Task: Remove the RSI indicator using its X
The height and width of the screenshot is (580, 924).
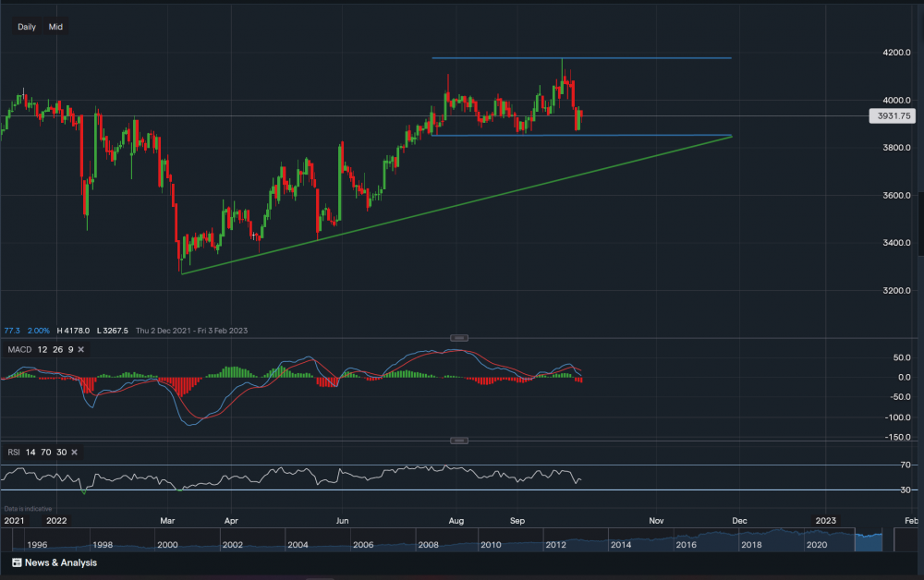Action: pyautogui.click(x=73, y=452)
